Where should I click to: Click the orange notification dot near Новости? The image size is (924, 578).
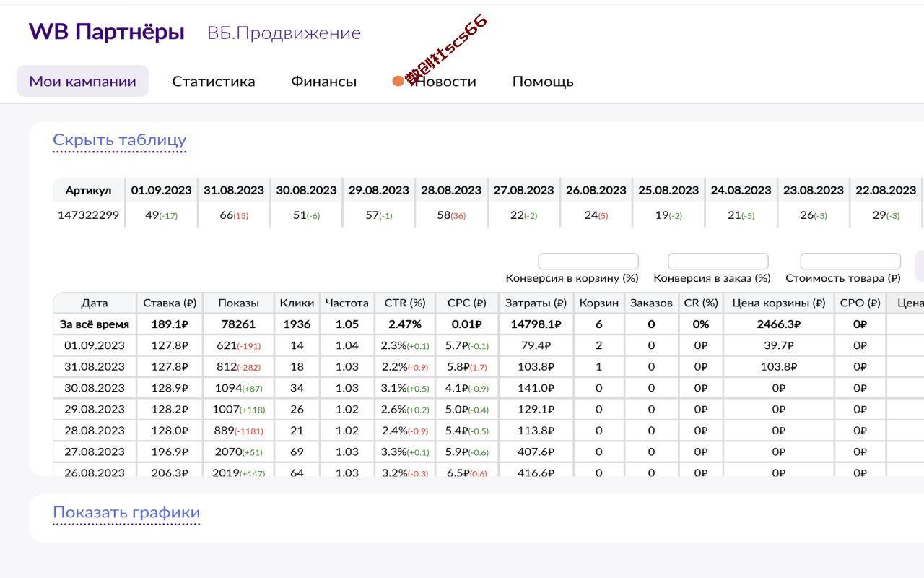point(398,81)
